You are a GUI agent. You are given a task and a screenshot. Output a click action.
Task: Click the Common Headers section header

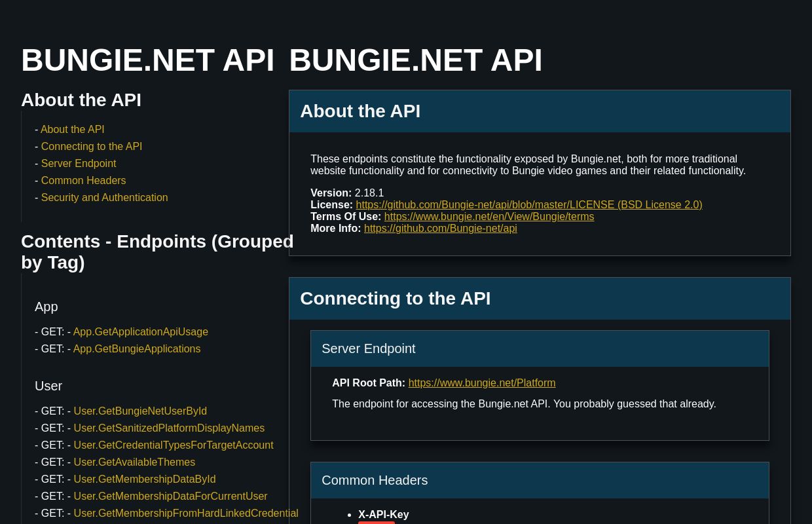point(540,480)
